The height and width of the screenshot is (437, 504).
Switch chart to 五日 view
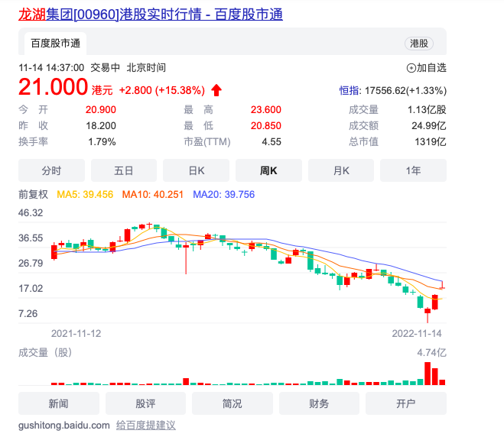click(x=124, y=170)
